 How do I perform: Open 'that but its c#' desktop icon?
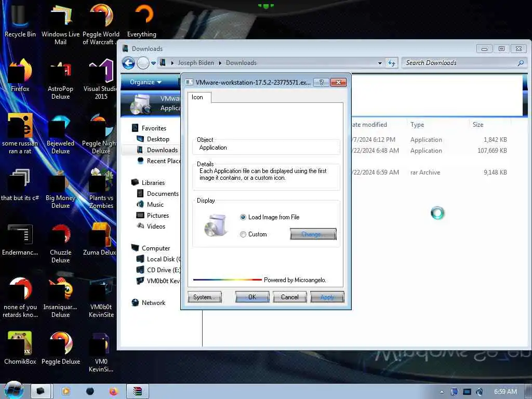tap(20, 185)
